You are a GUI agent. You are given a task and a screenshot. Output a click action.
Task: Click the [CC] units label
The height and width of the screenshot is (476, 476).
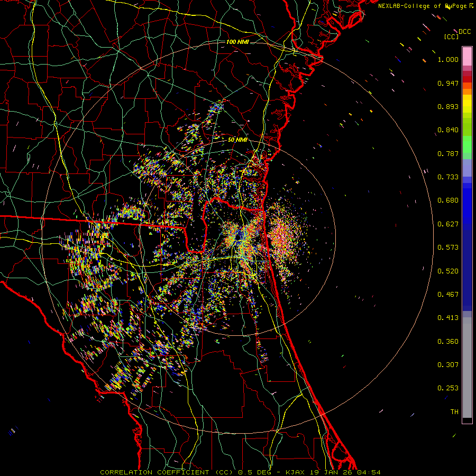point(452,36)
